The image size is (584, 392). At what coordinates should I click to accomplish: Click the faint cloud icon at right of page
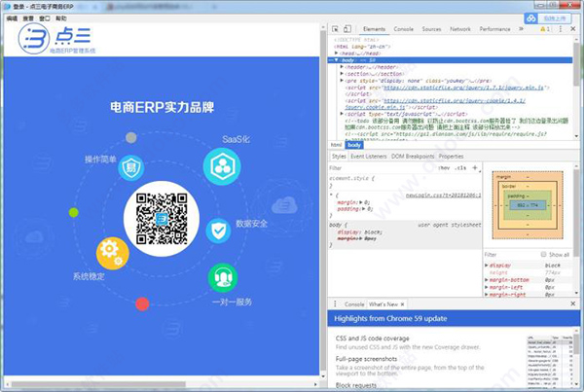284,205
